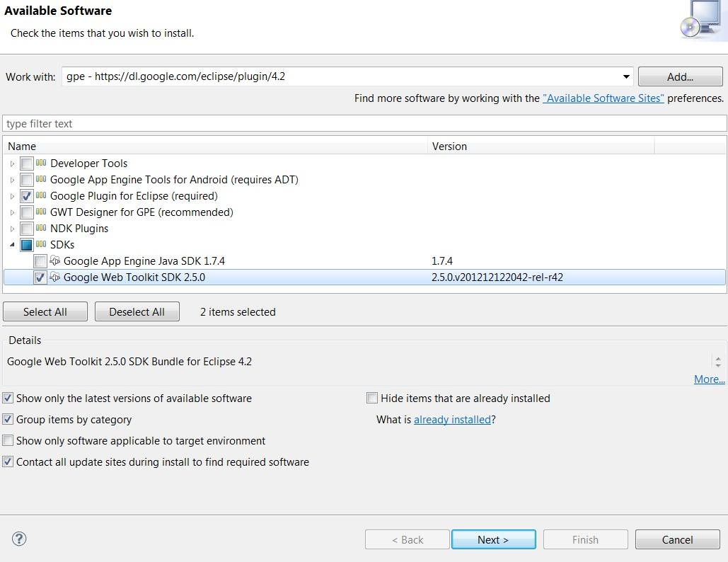Click the Google App Engine Java SDK feature icon
The image size is (728, 562).
click(x=54, y=260)
